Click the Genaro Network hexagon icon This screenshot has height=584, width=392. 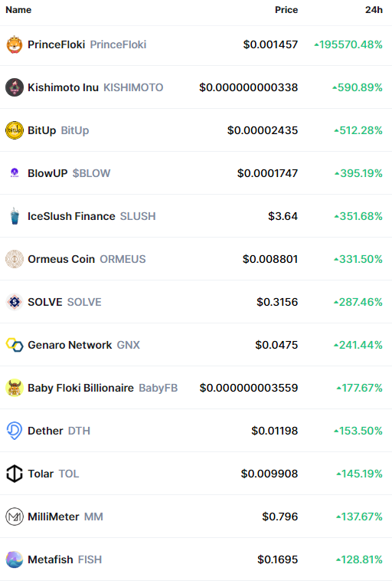click(15, 345)
